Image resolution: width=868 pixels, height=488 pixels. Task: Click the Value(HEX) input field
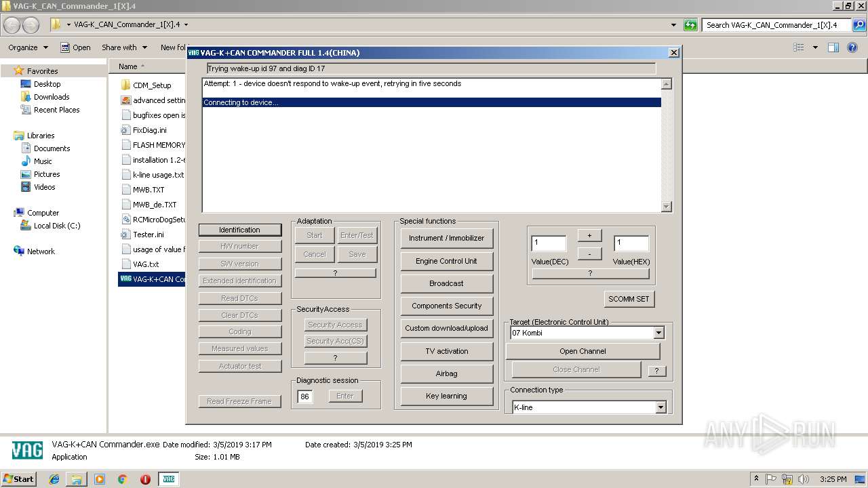click(x=631, y=243)
